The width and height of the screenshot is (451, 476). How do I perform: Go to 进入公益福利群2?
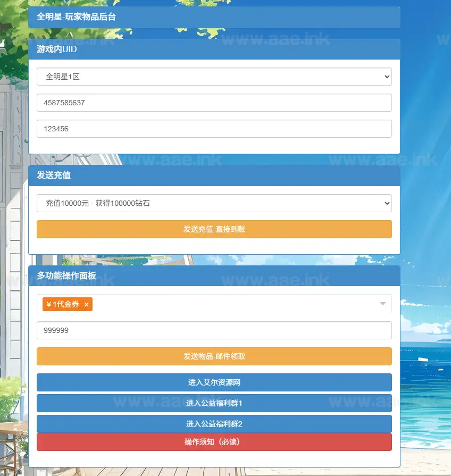click(214, 424)
